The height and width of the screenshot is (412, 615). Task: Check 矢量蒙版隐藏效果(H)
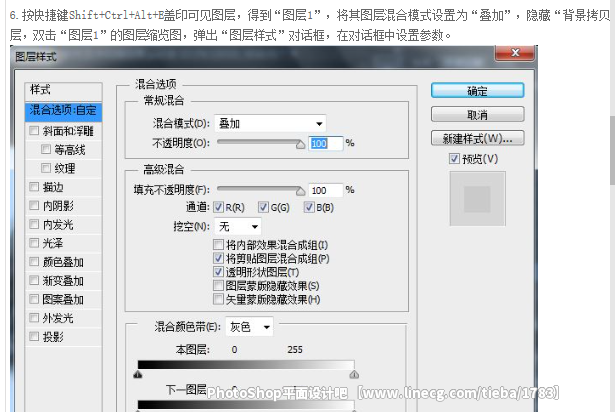click(x=218, y=299)
